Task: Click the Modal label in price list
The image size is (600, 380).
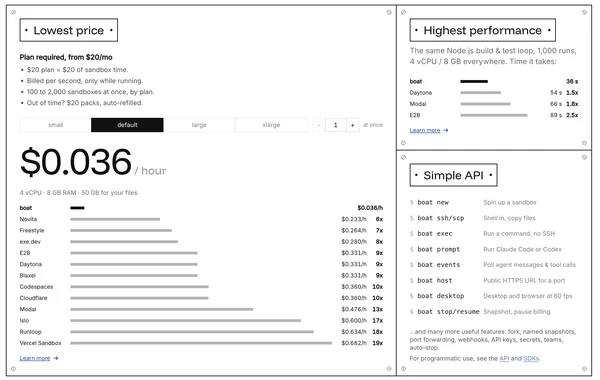Action: (x=28, y=309)
